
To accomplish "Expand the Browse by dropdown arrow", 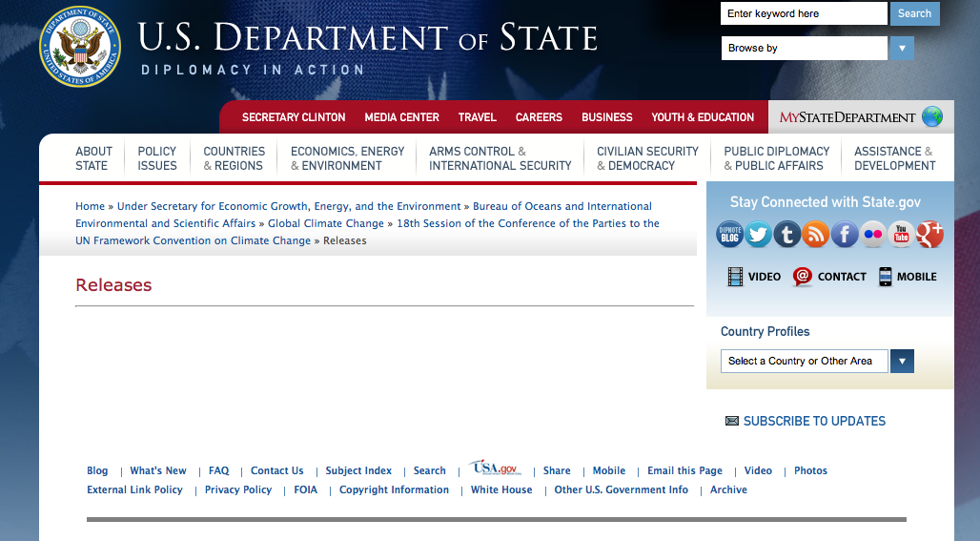I will tap(901, 48).
